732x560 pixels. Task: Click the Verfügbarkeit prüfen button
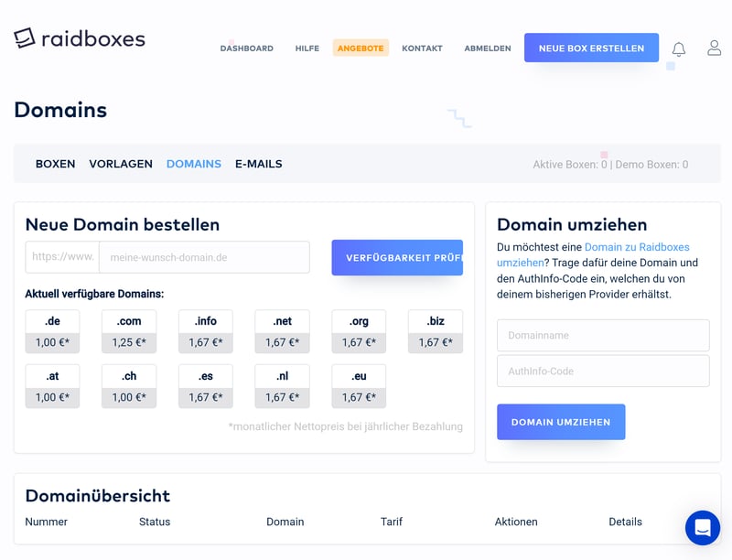(397, 258)
